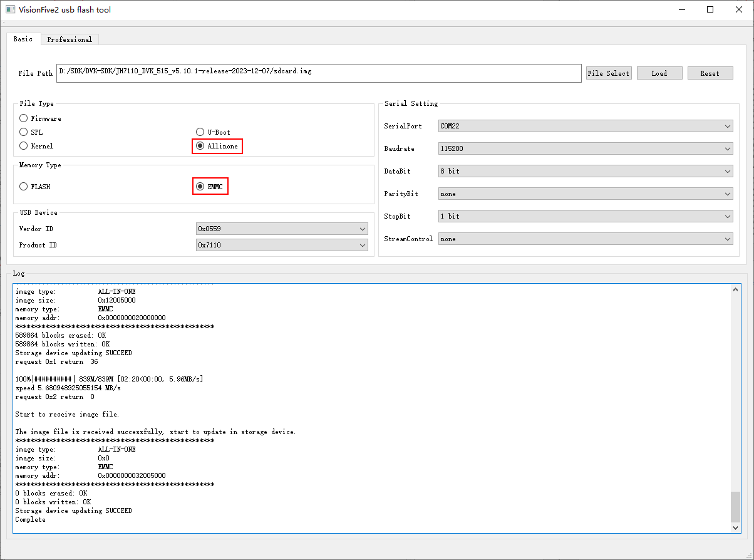Screen dimensions: 754x560
Task: Click the File Select button
Action: coord(609,73)
